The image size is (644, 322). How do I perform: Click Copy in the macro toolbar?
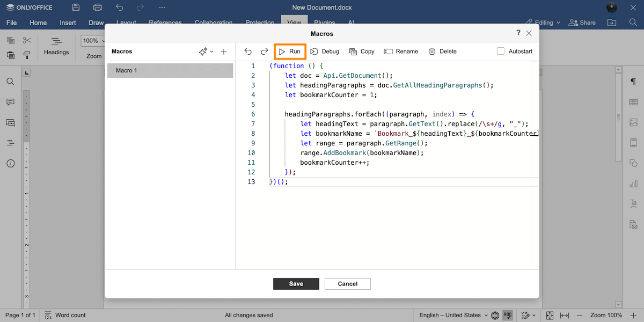click(362, 52)
